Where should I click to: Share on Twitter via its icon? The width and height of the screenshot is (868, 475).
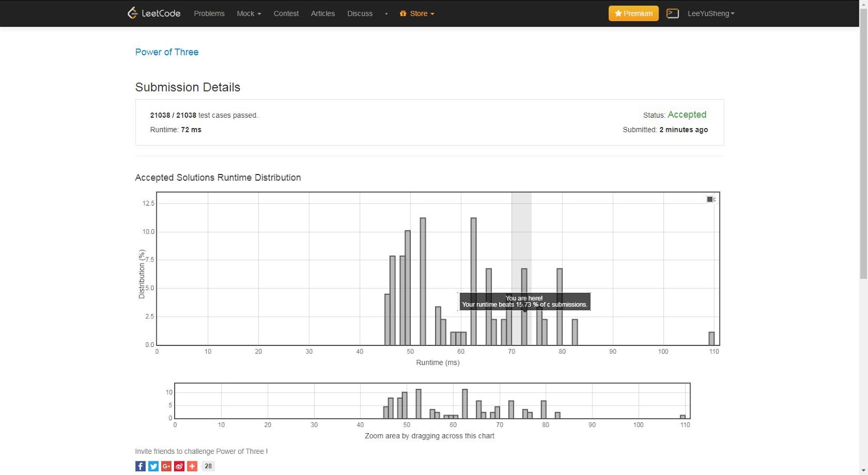coord(154,466)
